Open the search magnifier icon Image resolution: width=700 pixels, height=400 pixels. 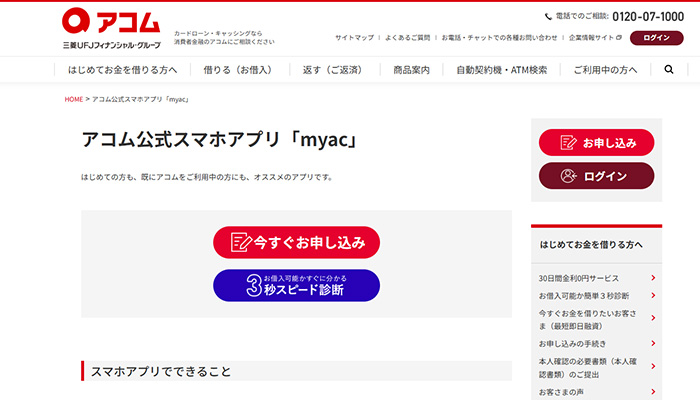pyautogui.click(x=668, y=69)
